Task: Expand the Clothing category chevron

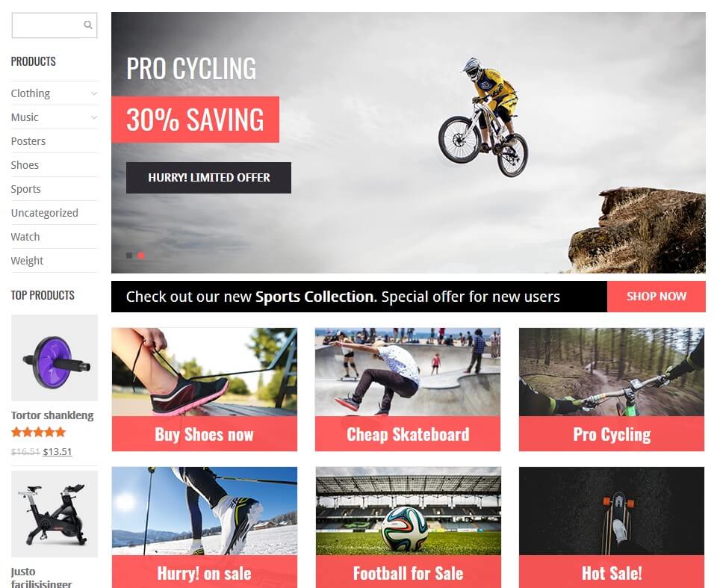Action: (94, 93)
